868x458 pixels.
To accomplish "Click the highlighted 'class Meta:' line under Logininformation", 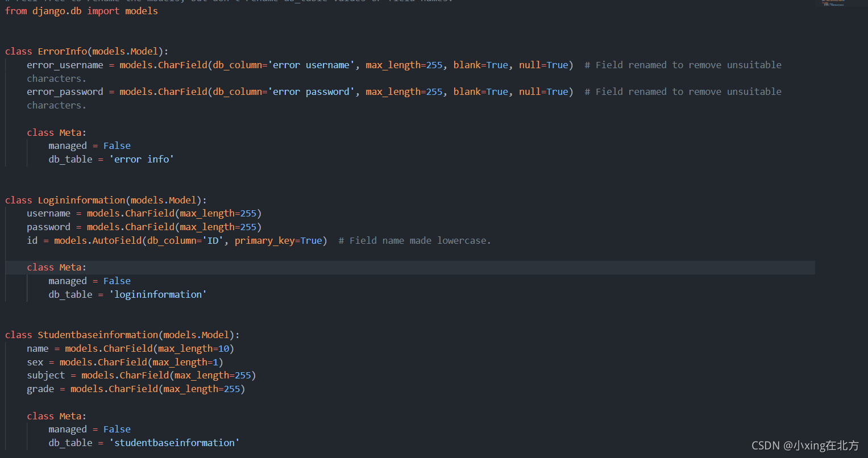I will [410, 267].
